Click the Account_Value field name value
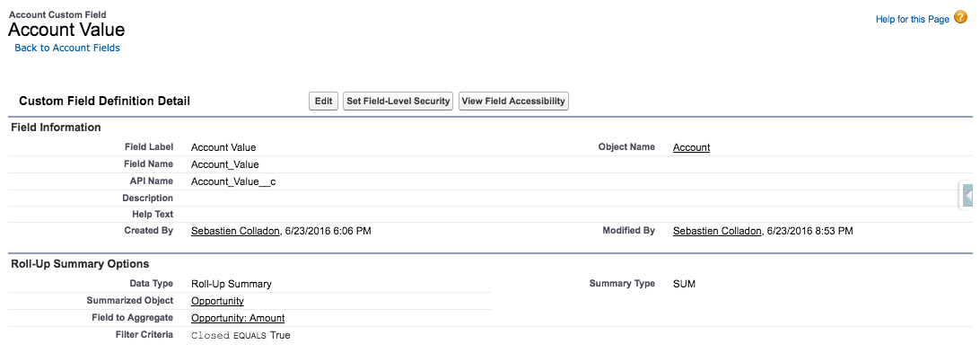 tap(225, 164)
